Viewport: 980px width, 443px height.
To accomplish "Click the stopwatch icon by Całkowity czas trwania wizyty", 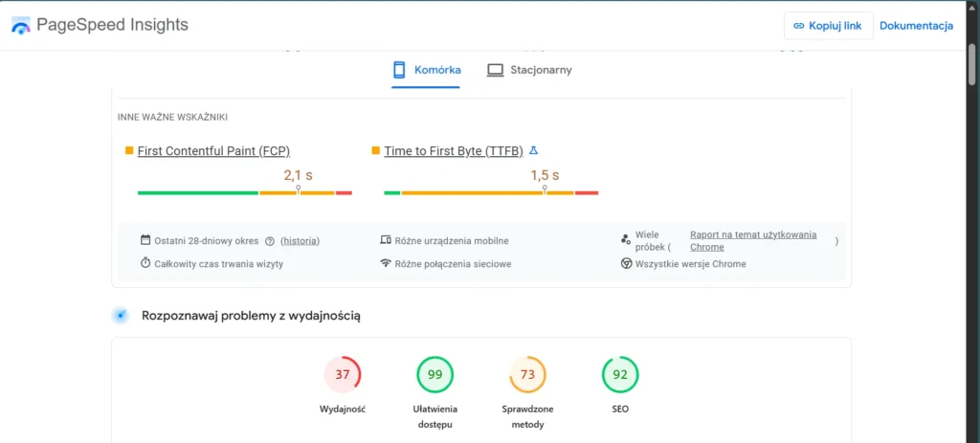I will point(145,263).
